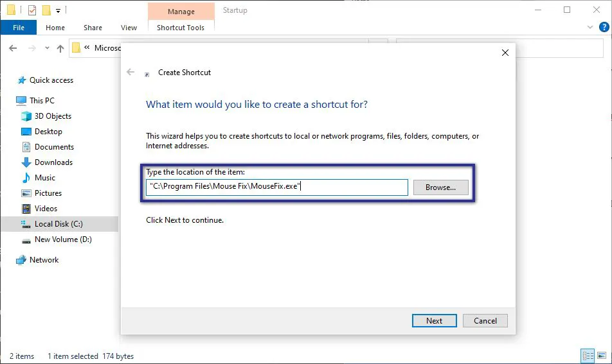Go up one folder level
Screen dimensions: 612x364
(60, 48)
